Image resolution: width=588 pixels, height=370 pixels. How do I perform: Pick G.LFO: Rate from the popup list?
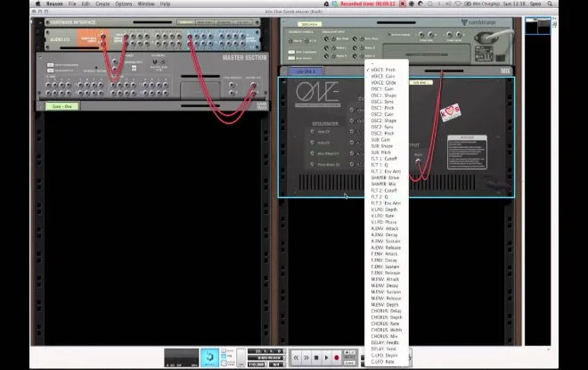coord(387,362)
